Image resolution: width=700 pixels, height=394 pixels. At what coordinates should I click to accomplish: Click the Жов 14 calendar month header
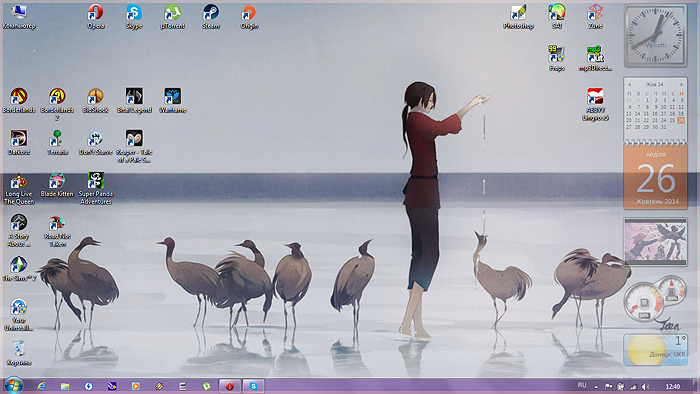point(654,84)
